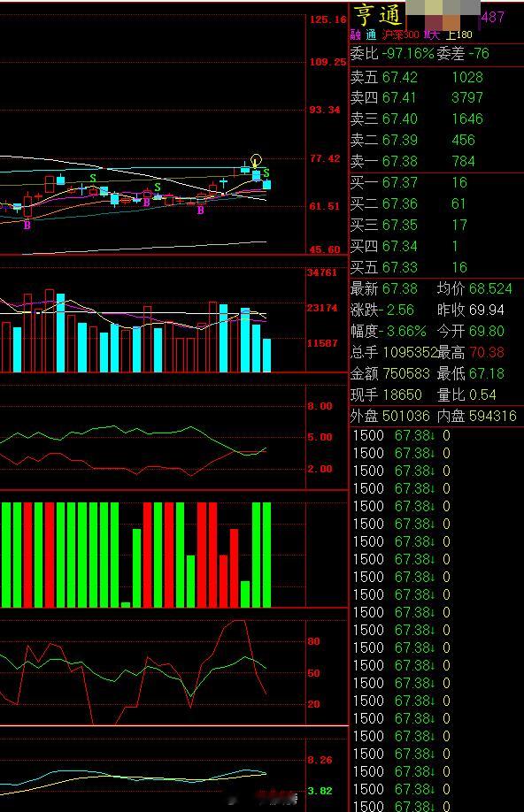Select the 买一 67.37 bid row
This screenshot has width=524, height=812.
pos(410,183)
